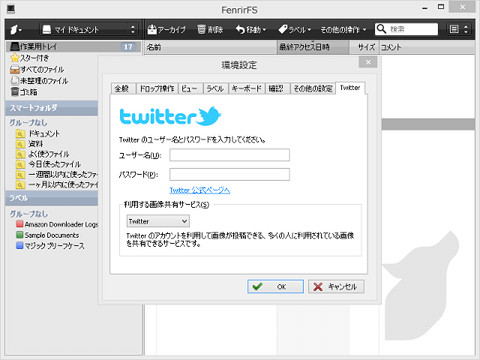Image resolution: width=480 pixels, height=360 pixels.
Task: Click the Delete trash toolbar icon
Action: (210, 29)
